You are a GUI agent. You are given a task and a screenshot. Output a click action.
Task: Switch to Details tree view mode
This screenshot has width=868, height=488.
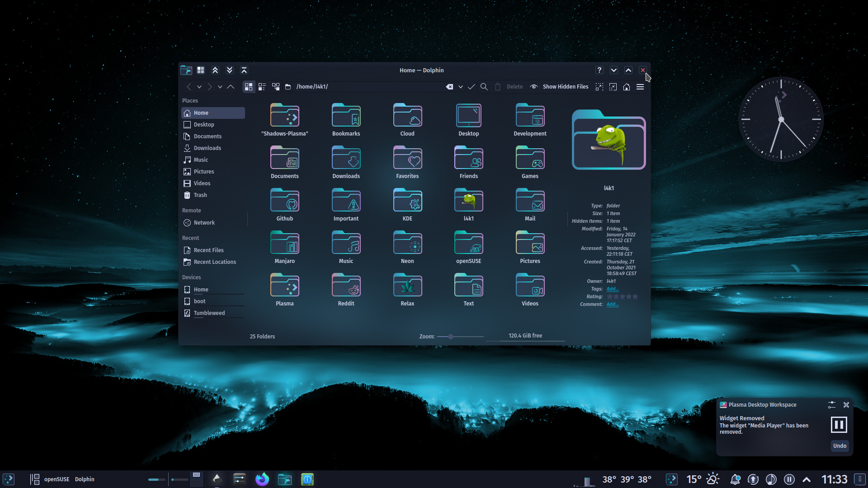coord(276,87)
